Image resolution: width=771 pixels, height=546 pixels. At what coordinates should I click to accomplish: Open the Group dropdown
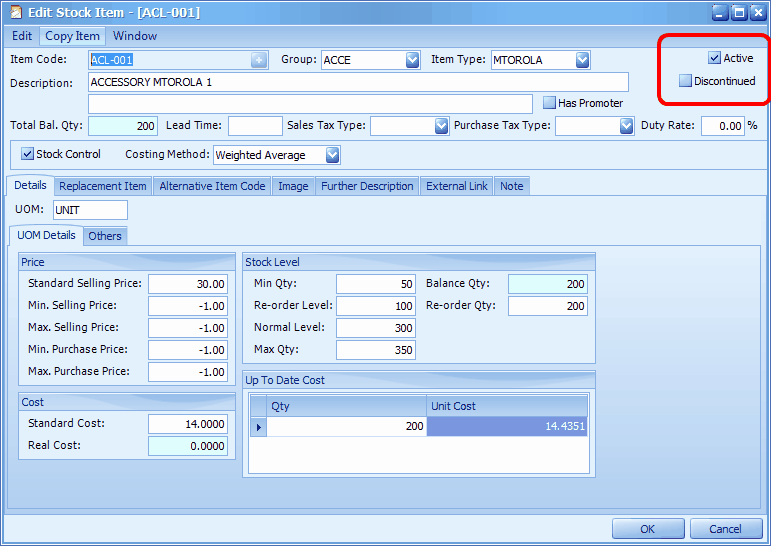point(412,60)
